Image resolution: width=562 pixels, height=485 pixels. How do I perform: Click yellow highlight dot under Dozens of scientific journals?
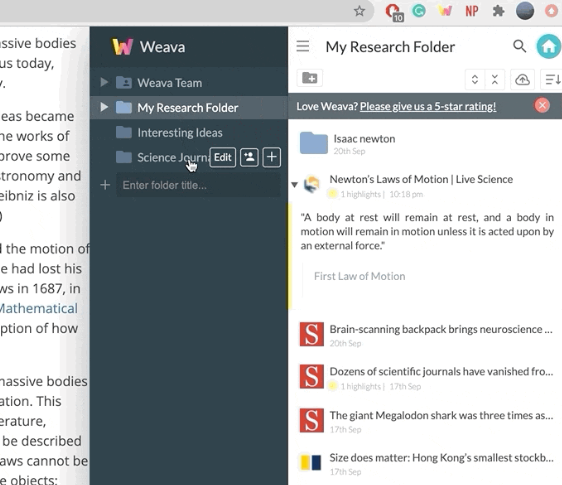(x=333, y=386)
